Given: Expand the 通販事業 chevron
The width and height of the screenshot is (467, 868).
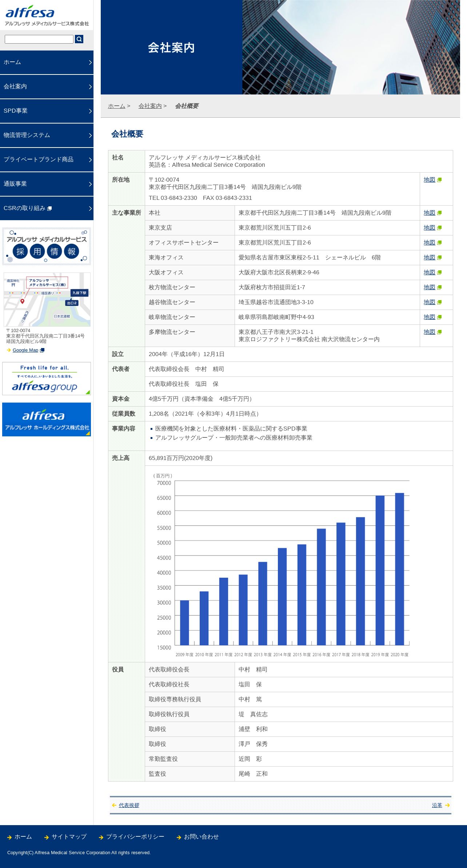Looking at the screenshot, I should click(x=90, y=184).
